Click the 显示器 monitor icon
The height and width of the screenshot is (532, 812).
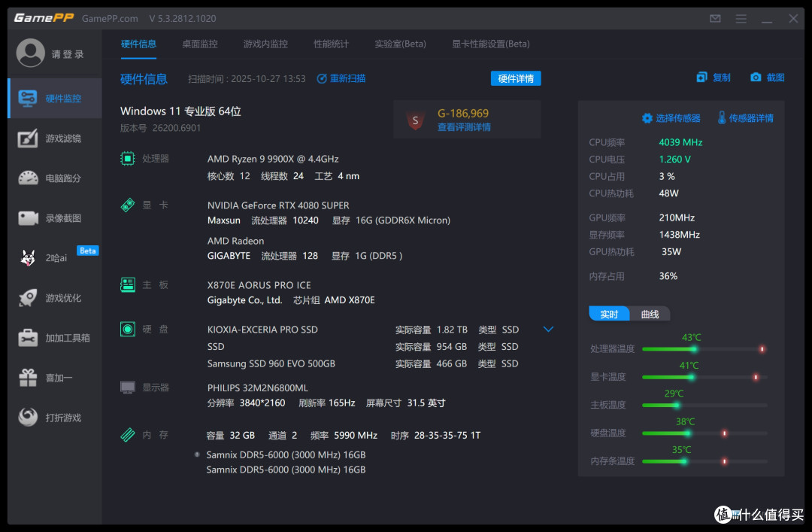[x=127, y=388]
